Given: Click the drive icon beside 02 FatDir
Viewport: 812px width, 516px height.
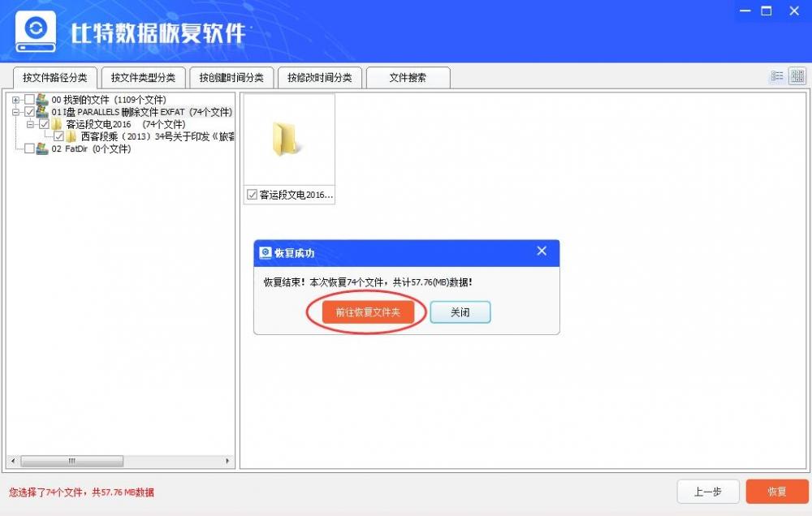Looking at the screenshot, I should click(41, 148).
